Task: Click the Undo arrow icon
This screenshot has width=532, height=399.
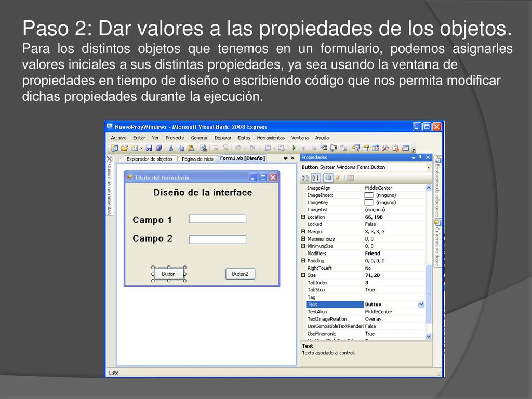Action: [x=238, y=148]
